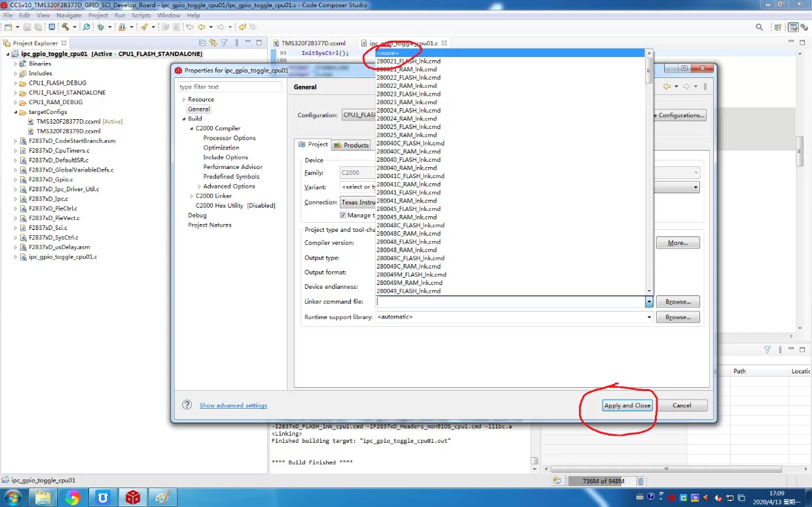Click the Open Perspective icon
812x507 pixels.
(777, 27)
